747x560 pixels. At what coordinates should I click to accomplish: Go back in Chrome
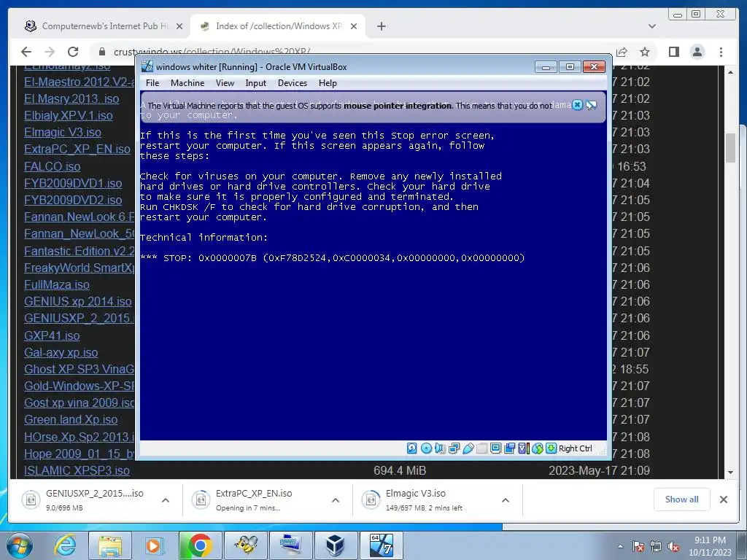click(26, 52)
